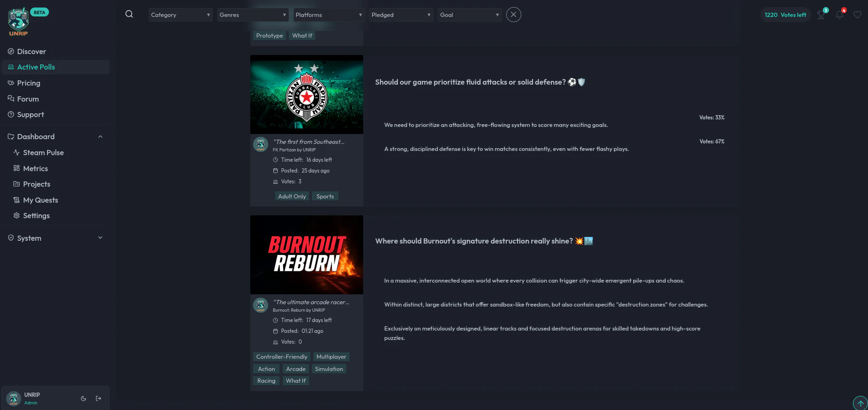Click "FK Partizan by UNRIP" text

[x=294, y=150]
